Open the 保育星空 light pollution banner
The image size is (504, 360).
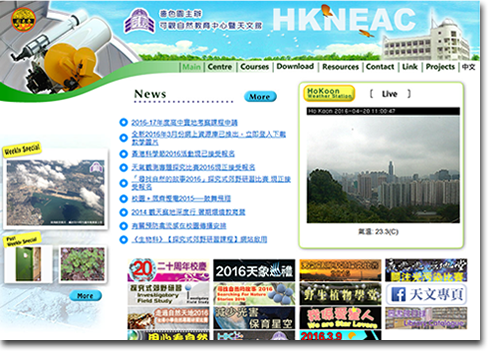point(254,318)
